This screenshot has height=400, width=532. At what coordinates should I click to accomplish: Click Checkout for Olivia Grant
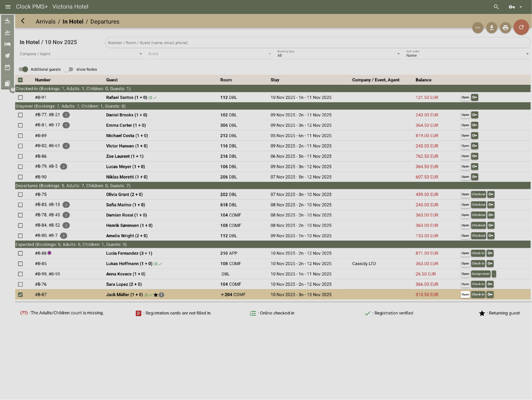coord(478,194)
